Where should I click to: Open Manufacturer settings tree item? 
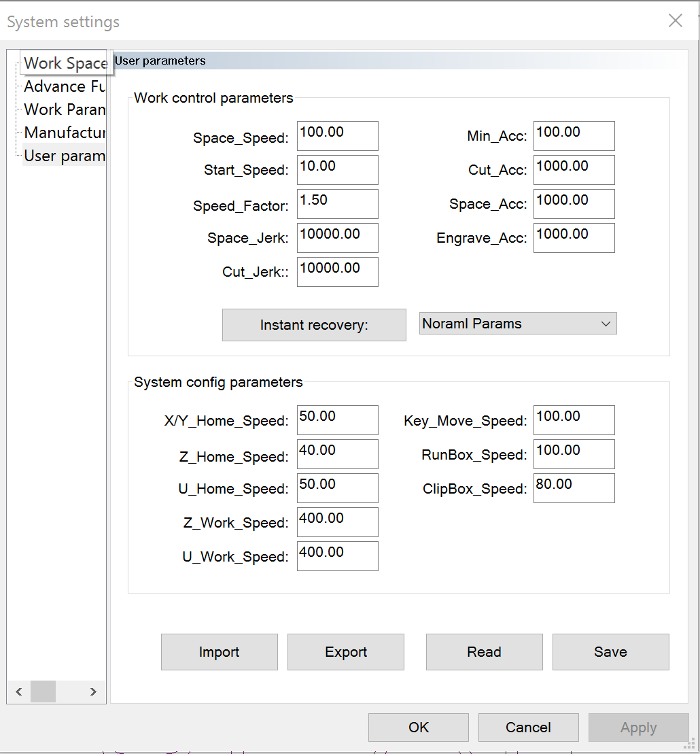pyautogui.click(x=65, y=133)
